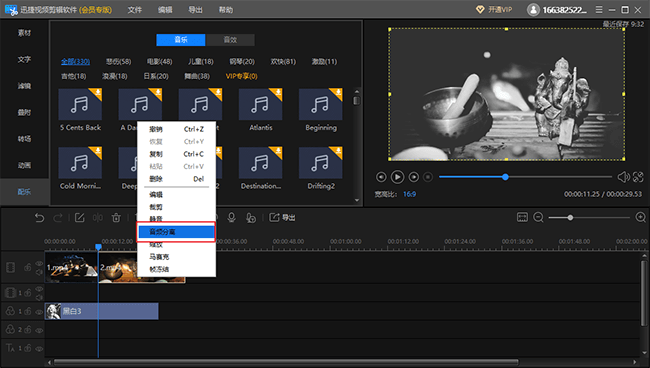
Task: Click the 导出 export button above the timeline
Action: [283, 218]
